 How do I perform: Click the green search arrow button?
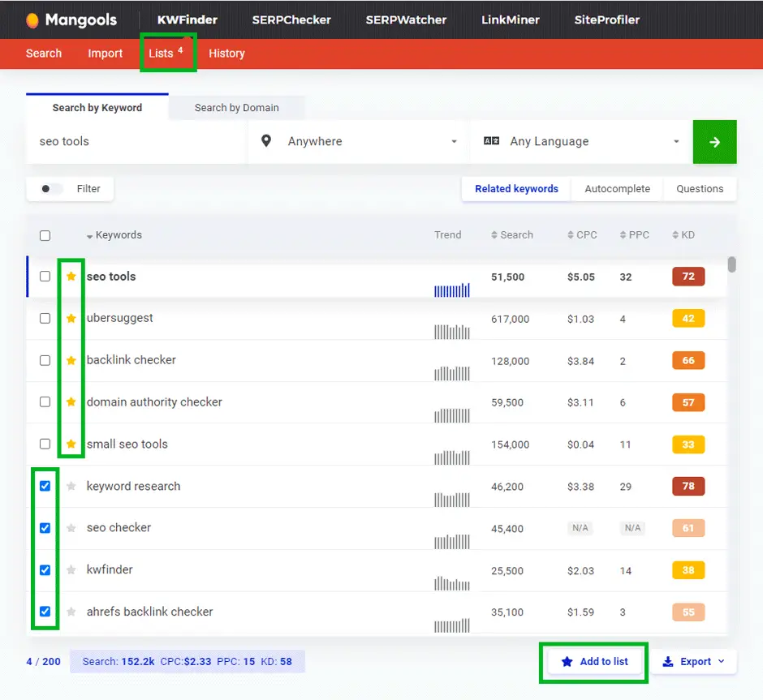click(714, 142)
